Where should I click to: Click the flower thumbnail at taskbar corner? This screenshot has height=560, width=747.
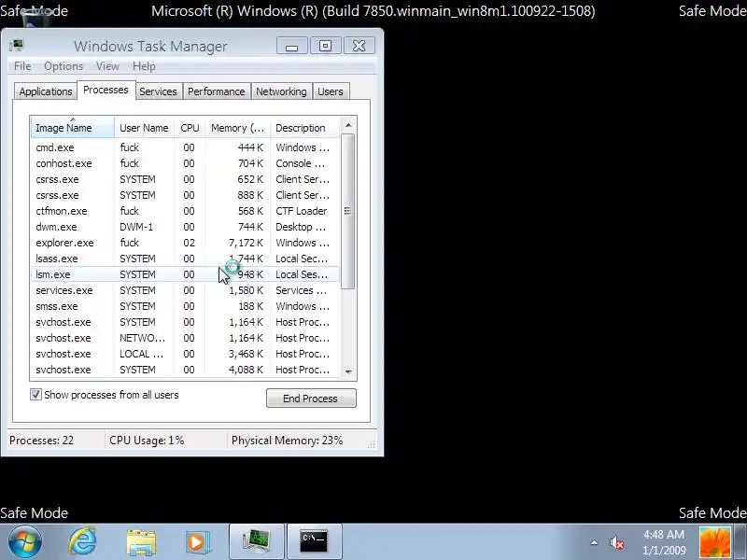715,542
